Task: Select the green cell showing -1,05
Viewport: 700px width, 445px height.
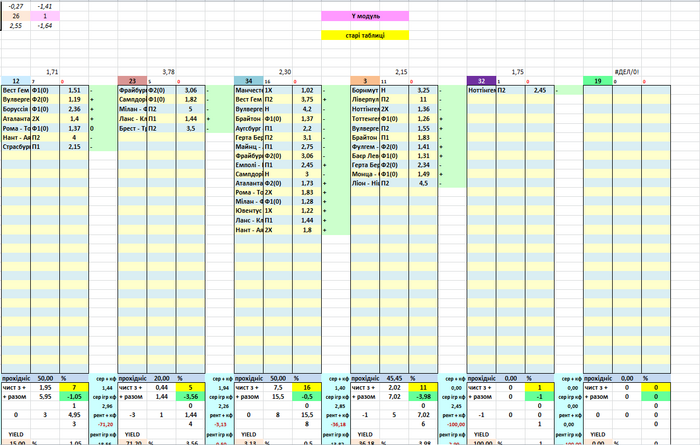Action: coord(74,396)
